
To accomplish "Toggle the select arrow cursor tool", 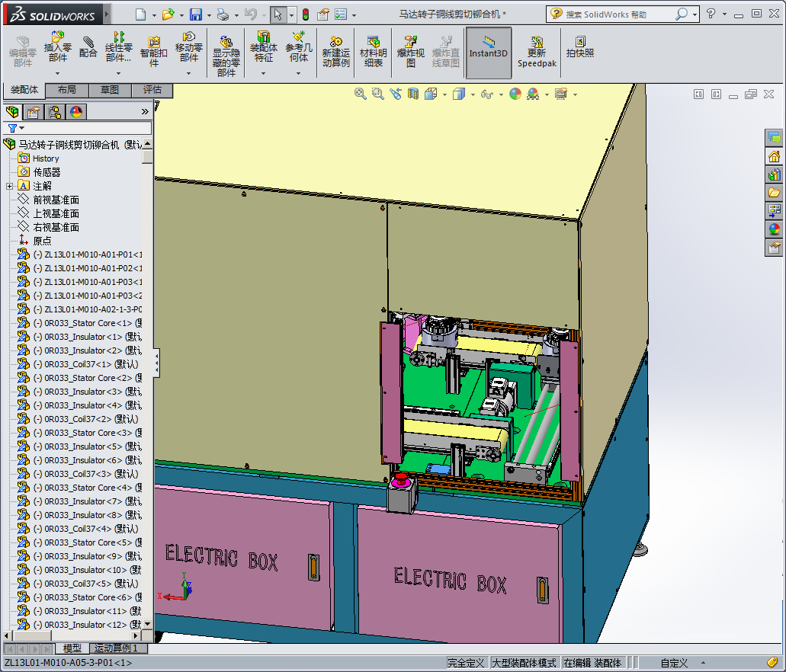I will [x=278, y=14].
